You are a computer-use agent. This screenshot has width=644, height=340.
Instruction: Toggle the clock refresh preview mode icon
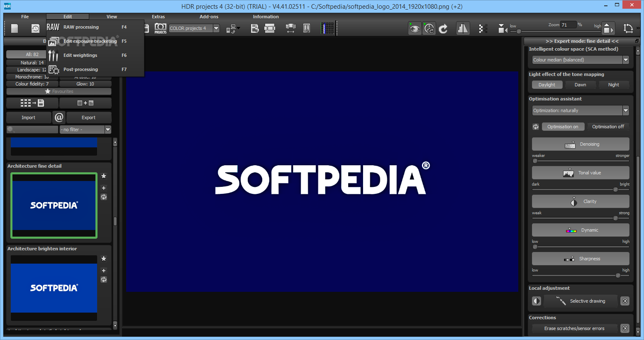(x=429, y=29)
